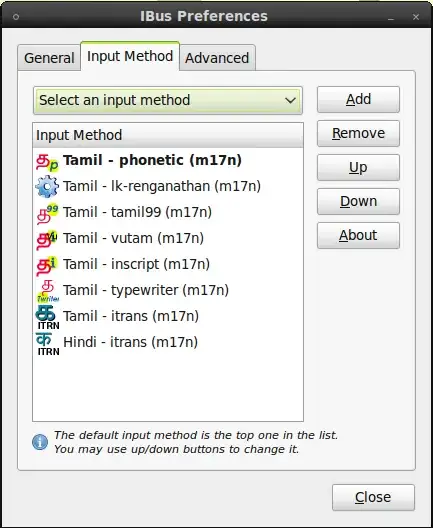
Task: Click the Hindi itrans ITRN icon
Action: [x=48, y=343]
